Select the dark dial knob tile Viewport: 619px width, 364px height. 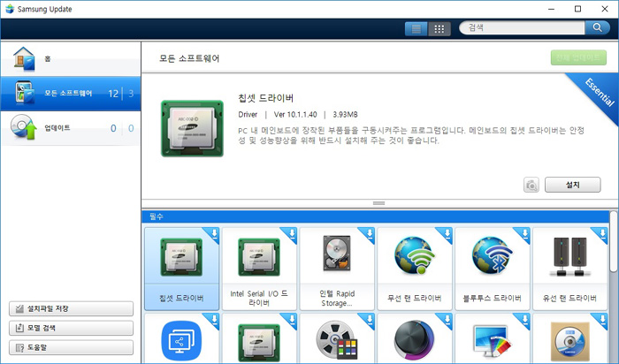click(415, 338)
